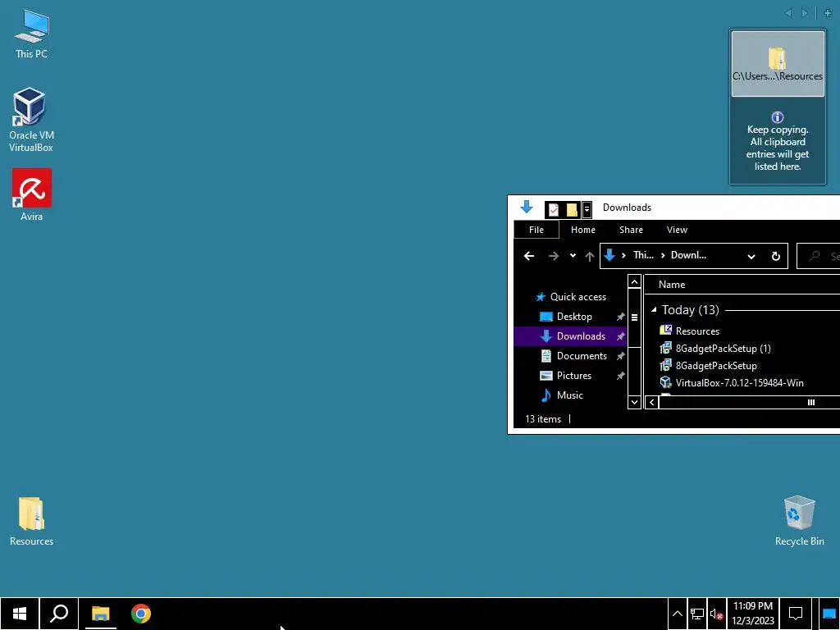
Task: Click the previous arrow of the clipboard gadget
Action: click(788, 13)
